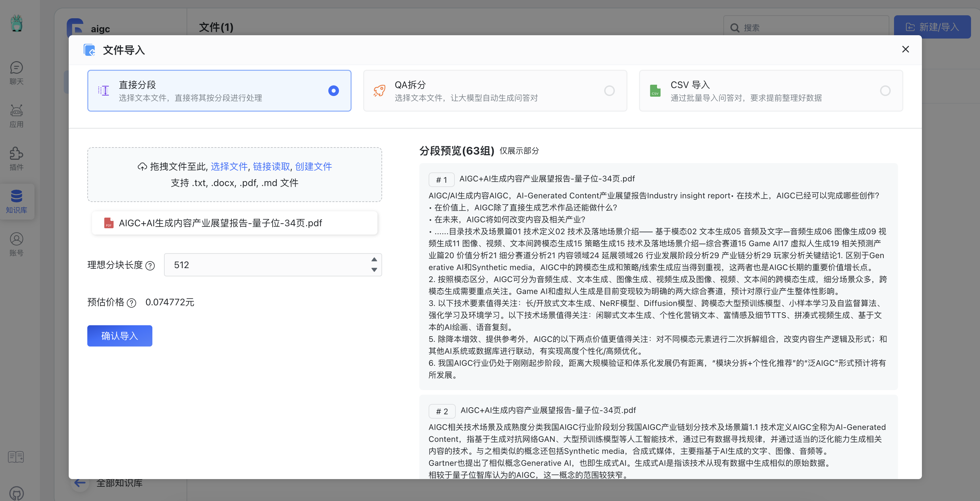Click the aigc knowledge base name

pos(101,29)
